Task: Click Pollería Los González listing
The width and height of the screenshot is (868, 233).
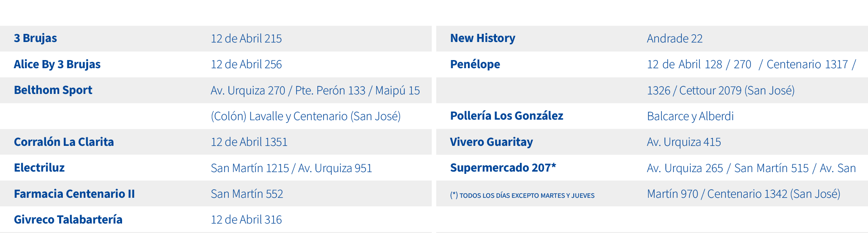Action: click(x=507, y=116)
